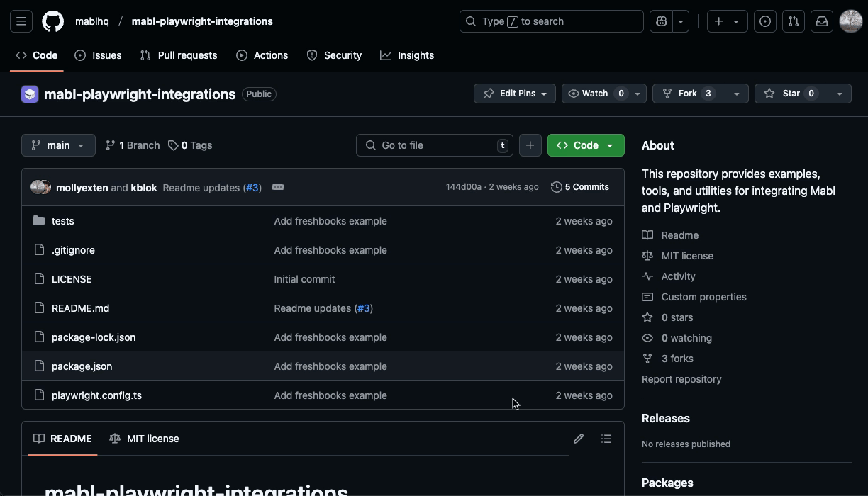Open the Edit Pins dropdown

tap(515, 94)
